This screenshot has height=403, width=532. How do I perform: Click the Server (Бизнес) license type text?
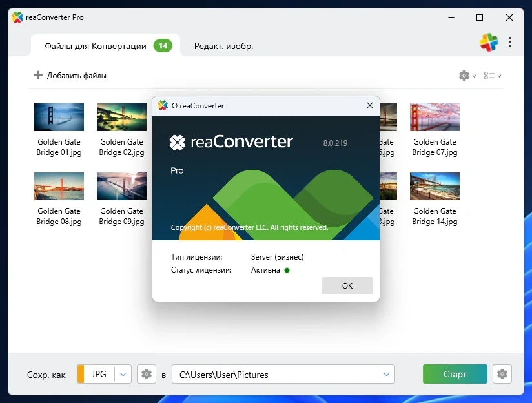[277, 257]
